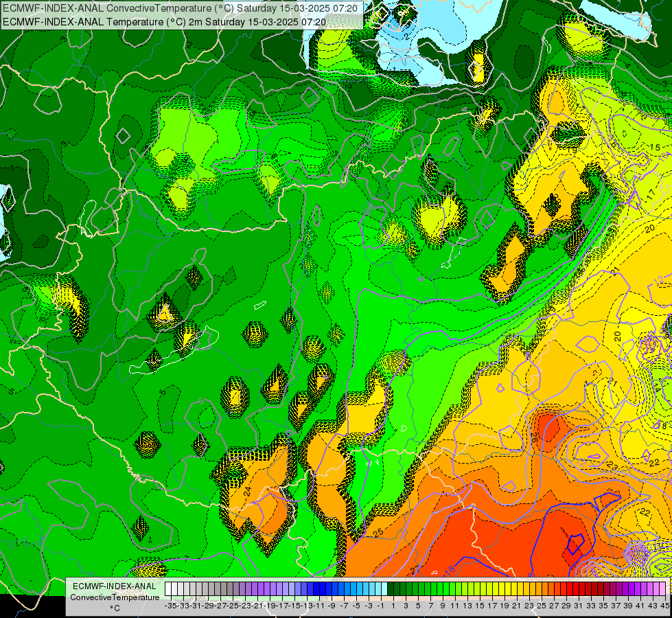Viewport: 672px width, 618px height.
Task: Click the ConvectiveTemperature title line at top
Action: [180, 8]
